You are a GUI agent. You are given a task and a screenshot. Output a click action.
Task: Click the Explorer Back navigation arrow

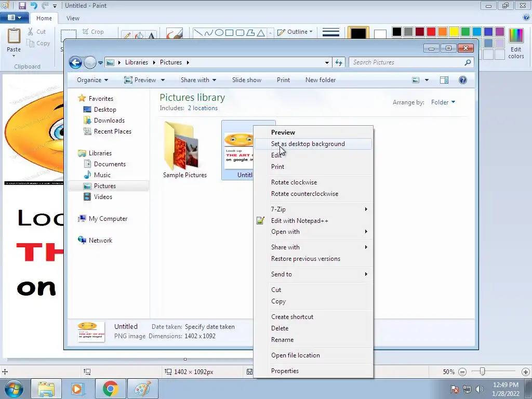click(x=75, y=62)
